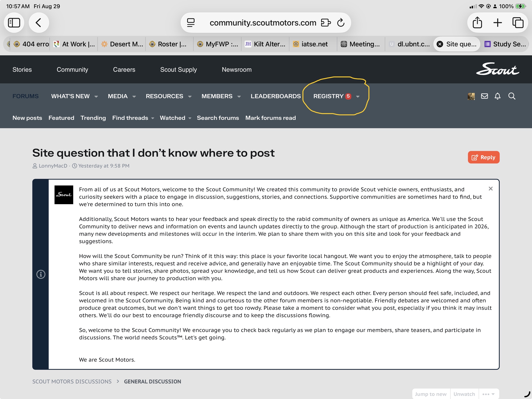Open the inbox envelope icon
This screenshot has height=399, width=532.
point(484,96)
